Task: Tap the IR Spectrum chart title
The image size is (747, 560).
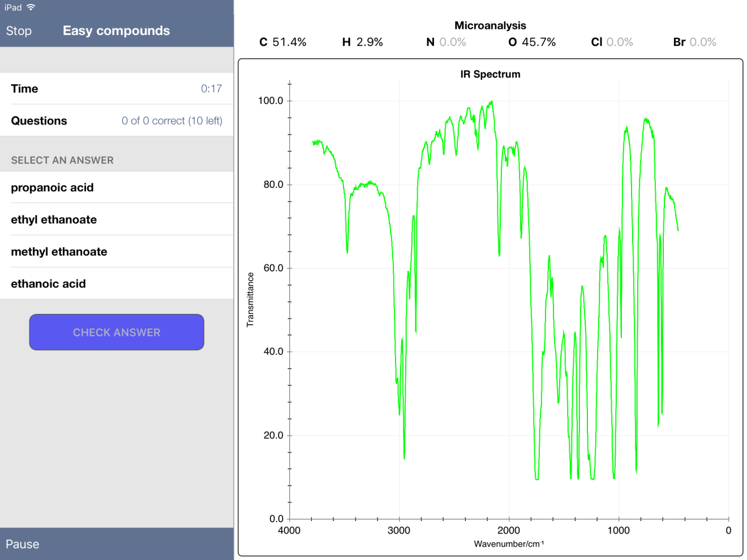Action: tap(490, 74)
